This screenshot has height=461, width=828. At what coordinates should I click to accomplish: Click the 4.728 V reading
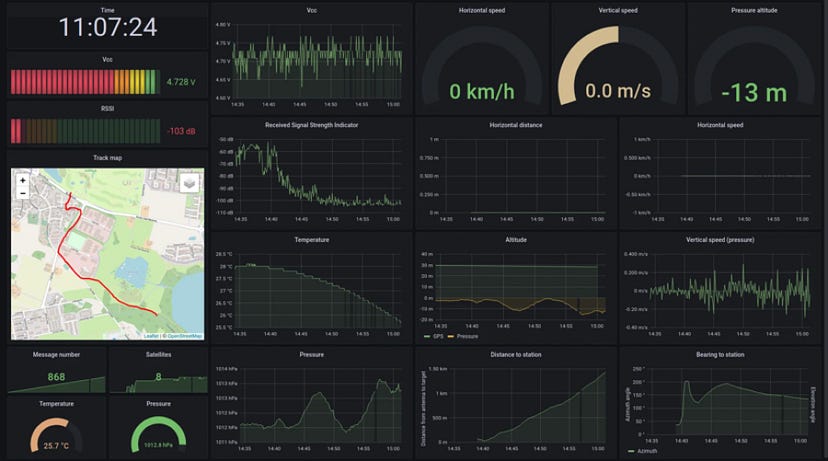[x=181, y=82]
